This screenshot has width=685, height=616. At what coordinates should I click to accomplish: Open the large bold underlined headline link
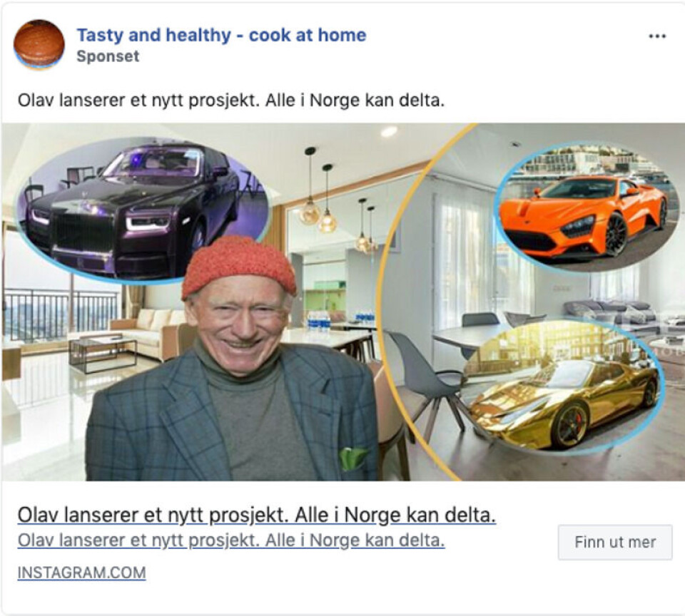256,515
